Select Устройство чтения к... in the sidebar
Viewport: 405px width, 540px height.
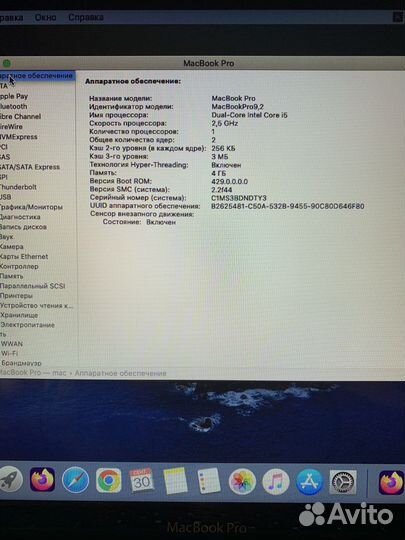[37, 305]
